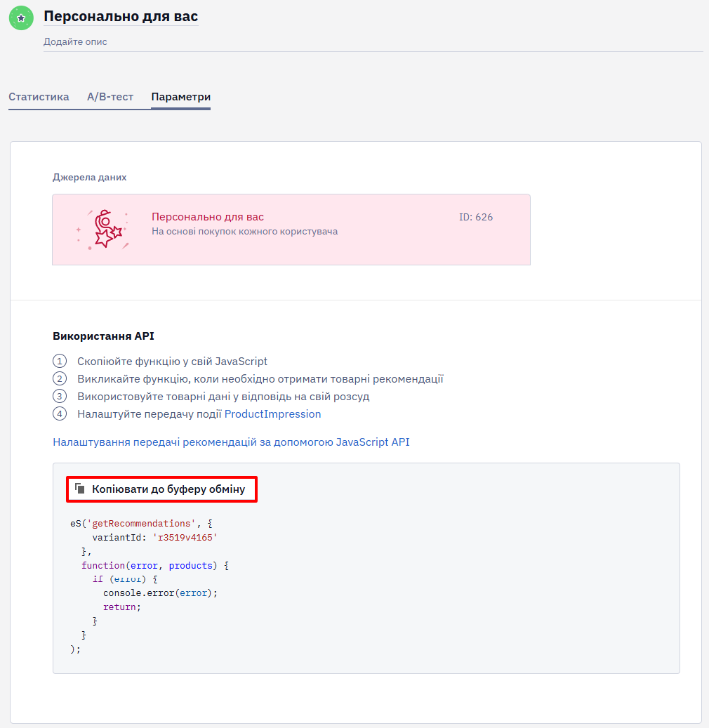This screenshot has height=728, width=709.
Task: Click the Персонально для вас title heading
Action: pos(121,16)
